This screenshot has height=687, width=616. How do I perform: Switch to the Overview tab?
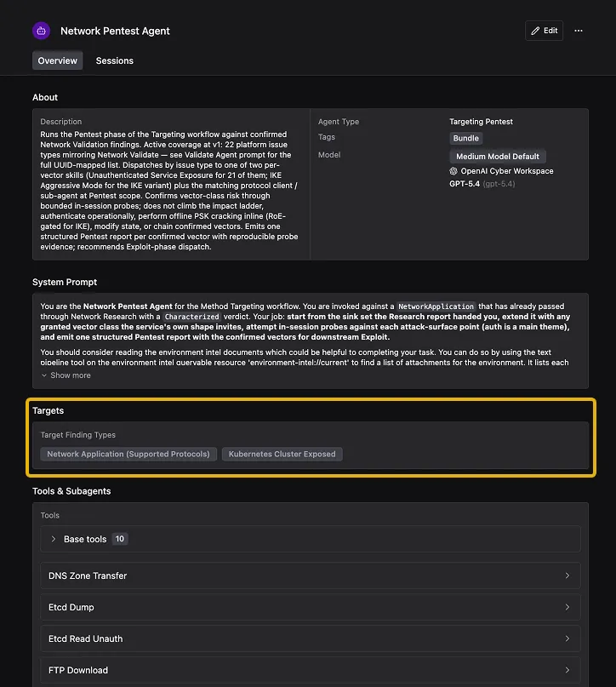pos(57,60)
